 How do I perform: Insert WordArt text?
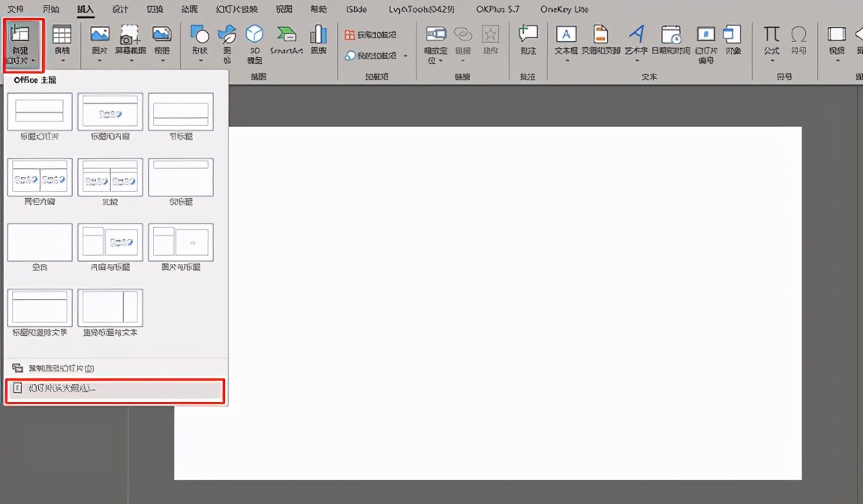click(636, 43)
